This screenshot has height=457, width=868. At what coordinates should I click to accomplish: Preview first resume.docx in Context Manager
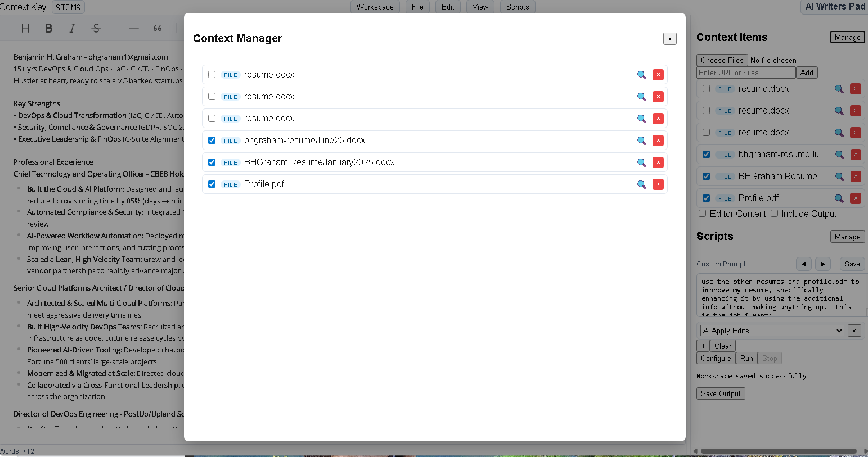[641, 75]
